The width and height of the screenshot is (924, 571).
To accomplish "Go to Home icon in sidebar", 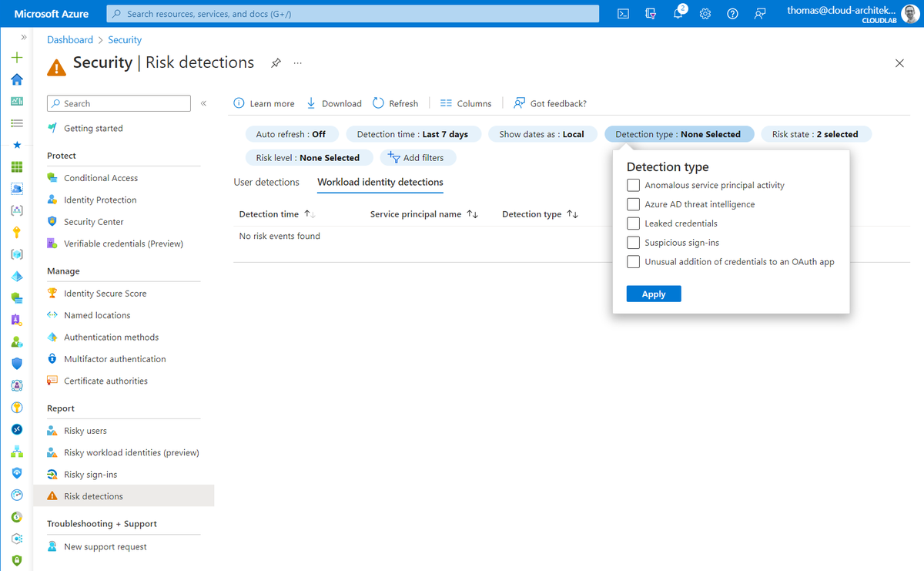I will point(17,79).
